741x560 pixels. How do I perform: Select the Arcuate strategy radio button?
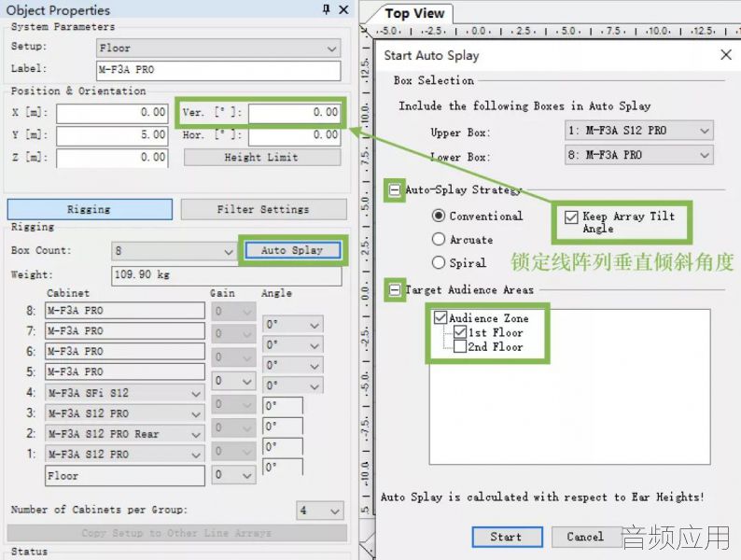(x=439, y=239)
